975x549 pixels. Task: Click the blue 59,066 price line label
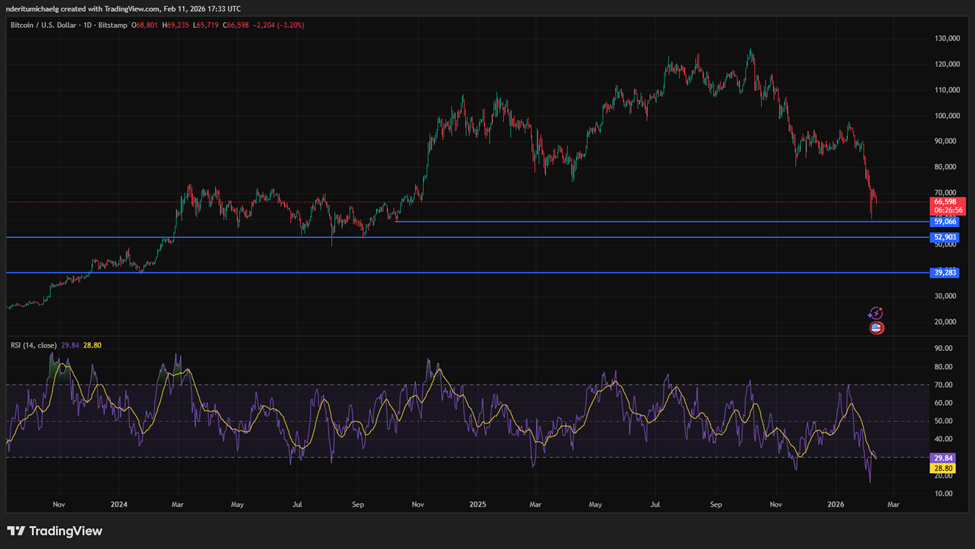[945, 222]
